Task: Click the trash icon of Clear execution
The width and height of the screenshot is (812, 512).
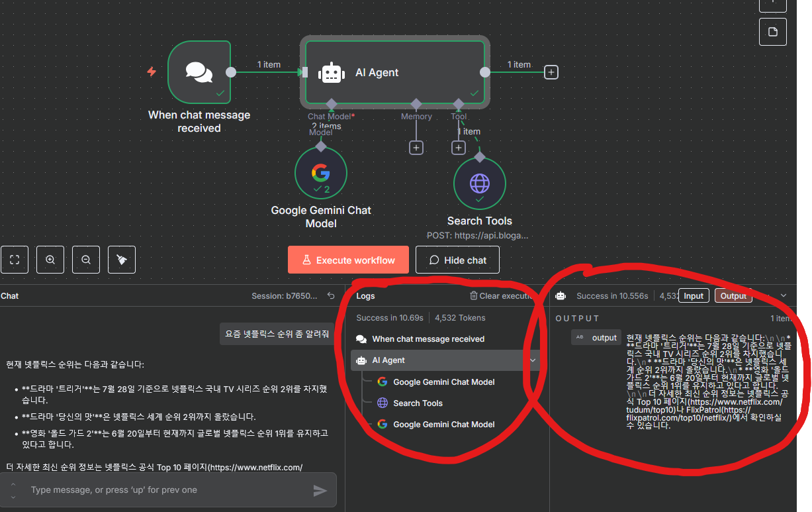Action: tap(473, 296)
